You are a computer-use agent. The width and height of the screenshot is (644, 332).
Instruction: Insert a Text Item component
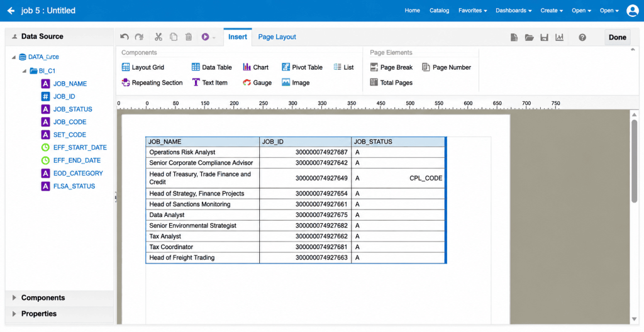tap(209, 82)
